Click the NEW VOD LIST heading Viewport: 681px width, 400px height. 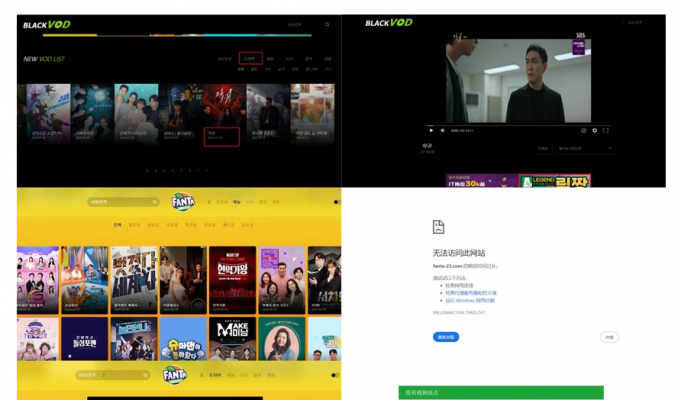(44, 59)
